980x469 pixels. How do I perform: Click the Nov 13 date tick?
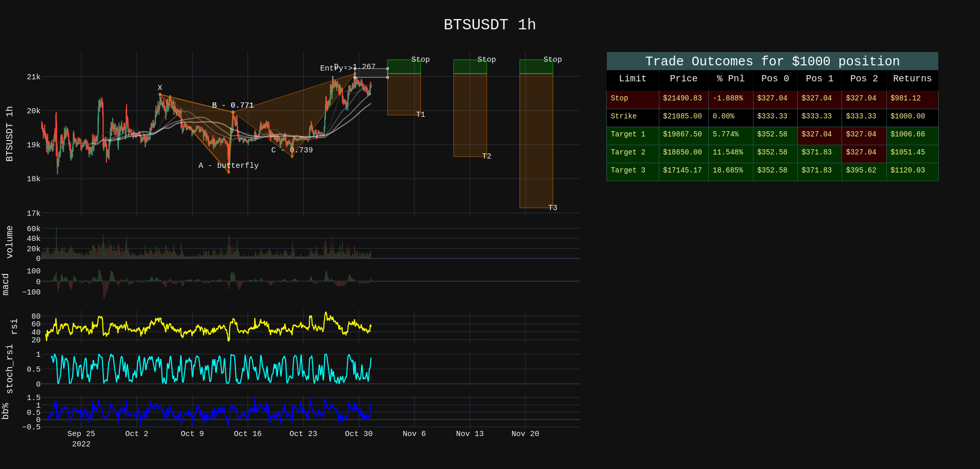470,434
